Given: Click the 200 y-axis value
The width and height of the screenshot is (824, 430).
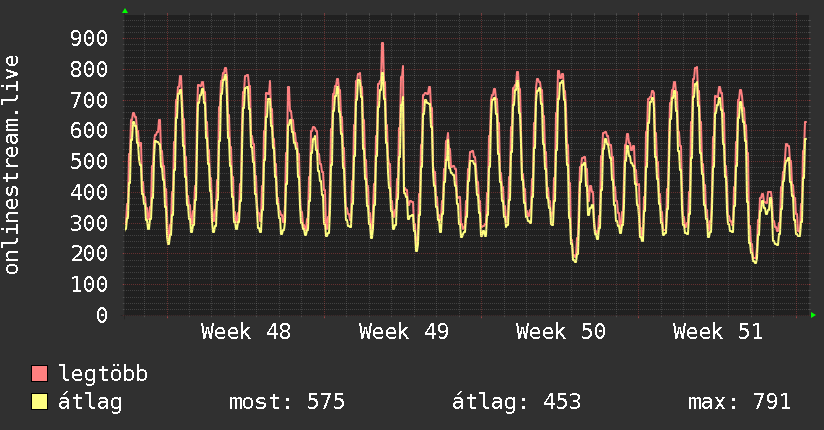Looking at the screenshot, I should (x=89, y=254).
